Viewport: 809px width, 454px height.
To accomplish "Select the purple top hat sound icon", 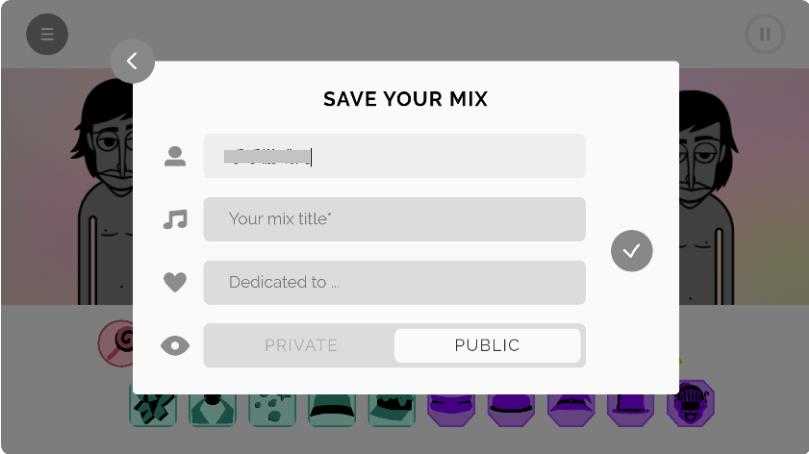I will [631, 408].
